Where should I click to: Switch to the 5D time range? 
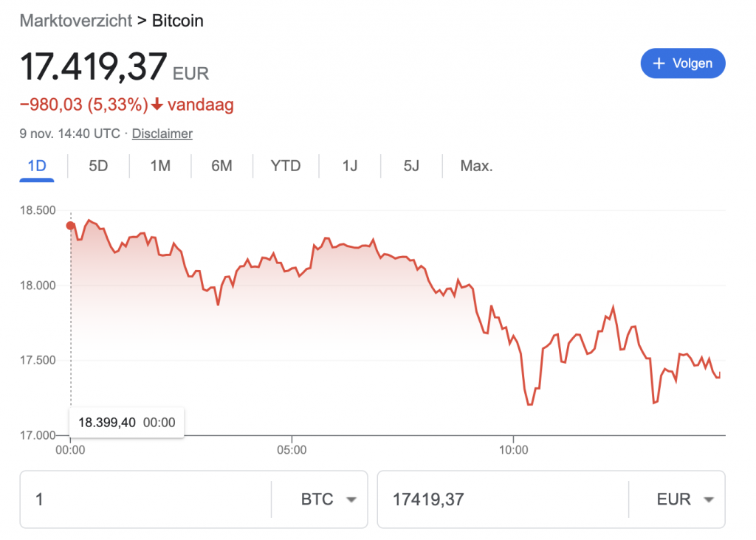click(98, 166)
